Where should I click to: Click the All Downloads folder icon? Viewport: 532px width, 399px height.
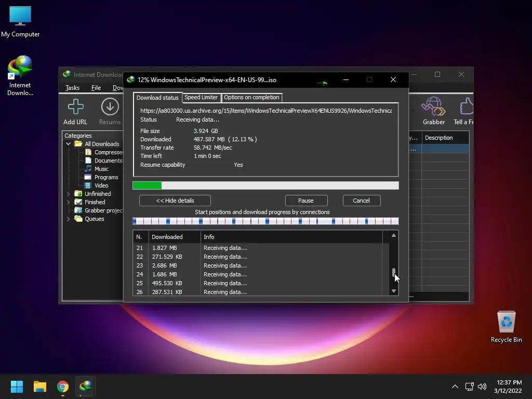tap(78, 144)
